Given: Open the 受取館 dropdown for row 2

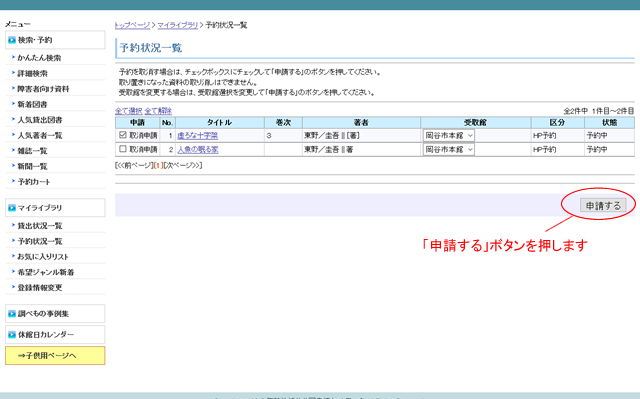Looking at the screenshot, I should pyautogui.click(x=449, y=149).
